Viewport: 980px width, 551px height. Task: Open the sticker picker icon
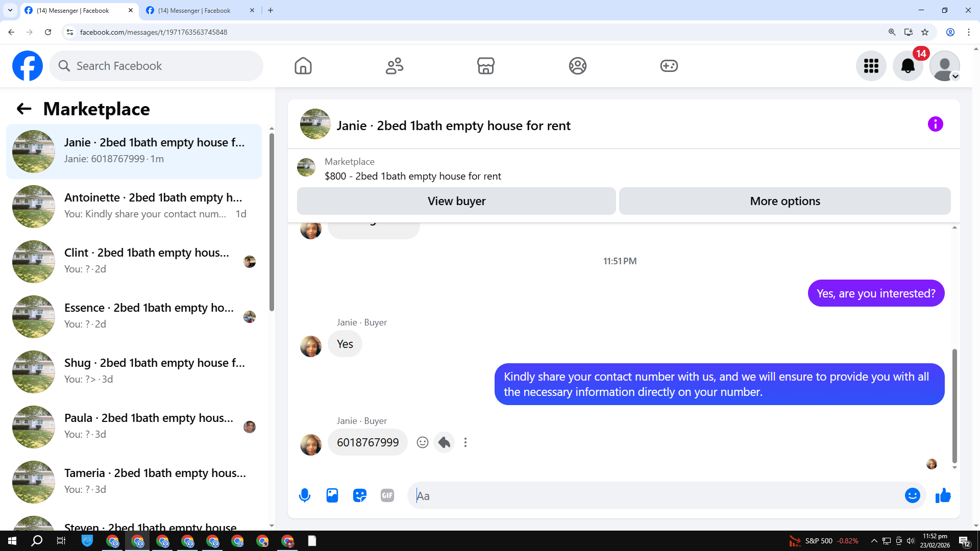pos(360,495)
